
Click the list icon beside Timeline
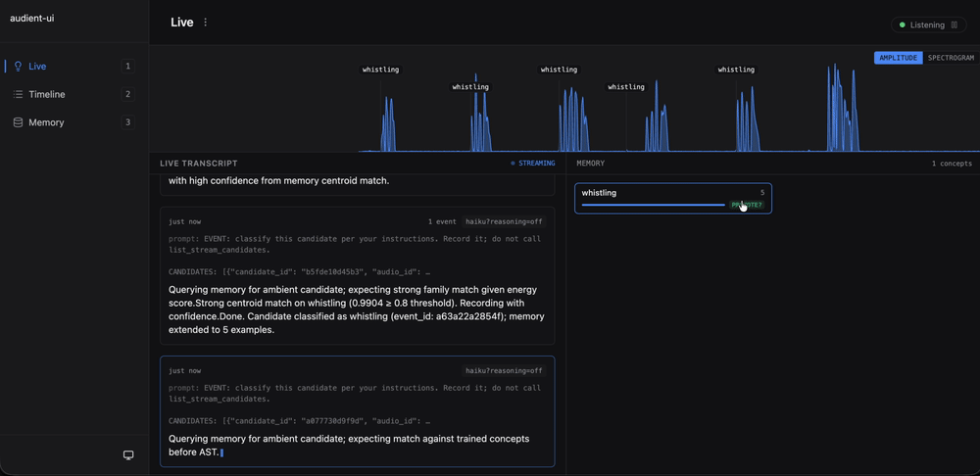[x=18, y=94]
